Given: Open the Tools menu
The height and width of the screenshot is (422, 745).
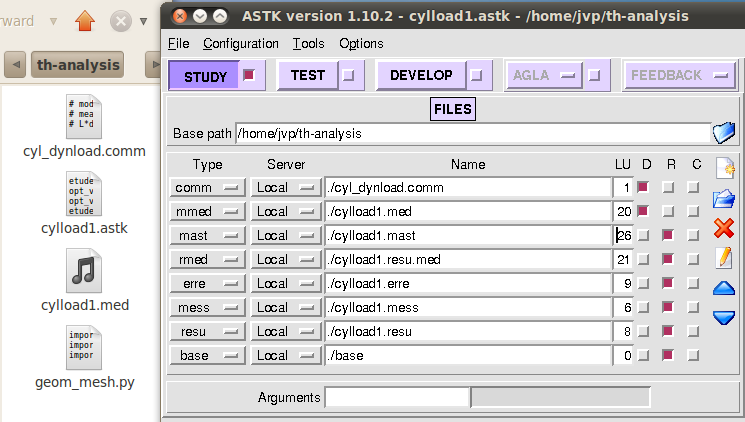Looking at the screenshot, I should (308, 43).
